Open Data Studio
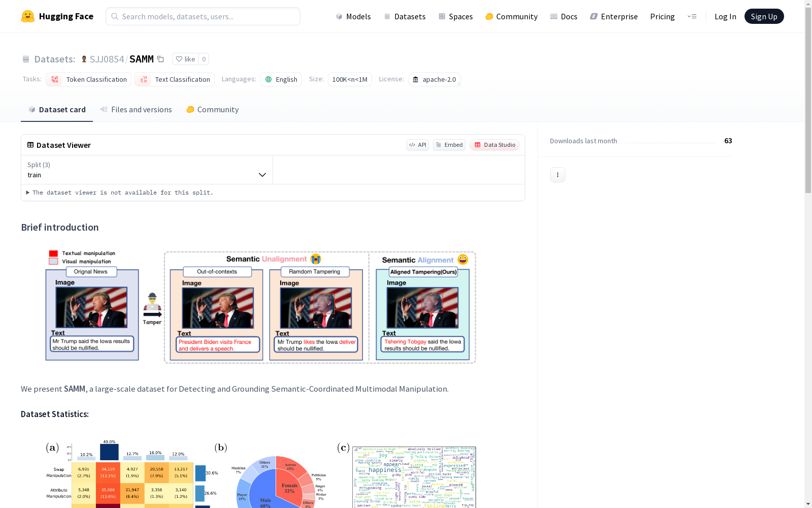Viewport: 812px width, 508px height. coord(494,145)
